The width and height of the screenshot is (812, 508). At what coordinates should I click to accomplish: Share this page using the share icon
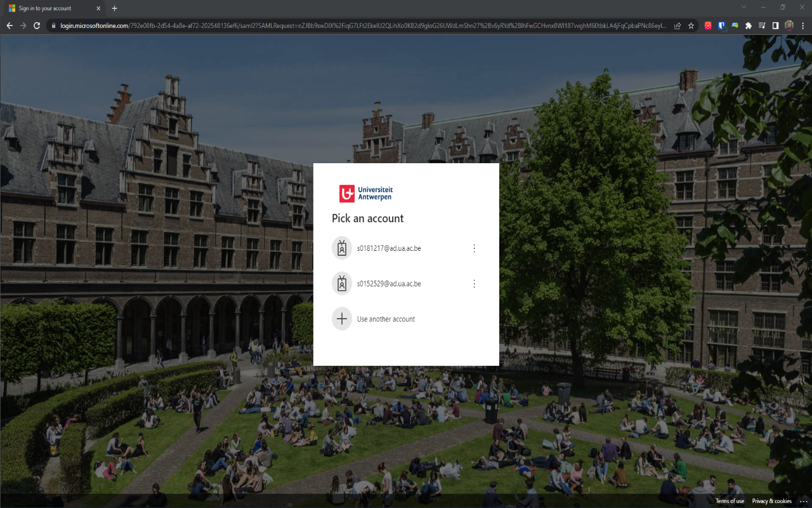tap(678, 26)
